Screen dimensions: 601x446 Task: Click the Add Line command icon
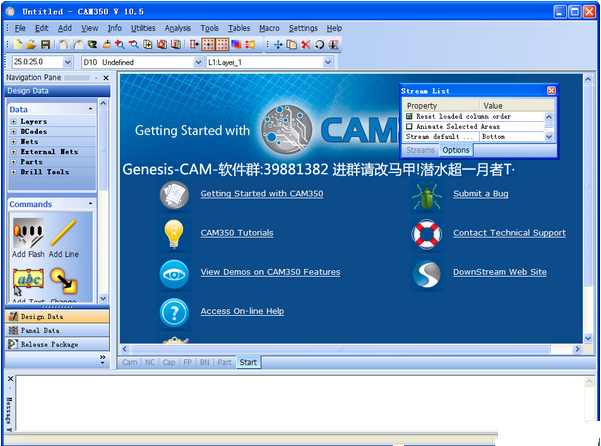(63, 233)
